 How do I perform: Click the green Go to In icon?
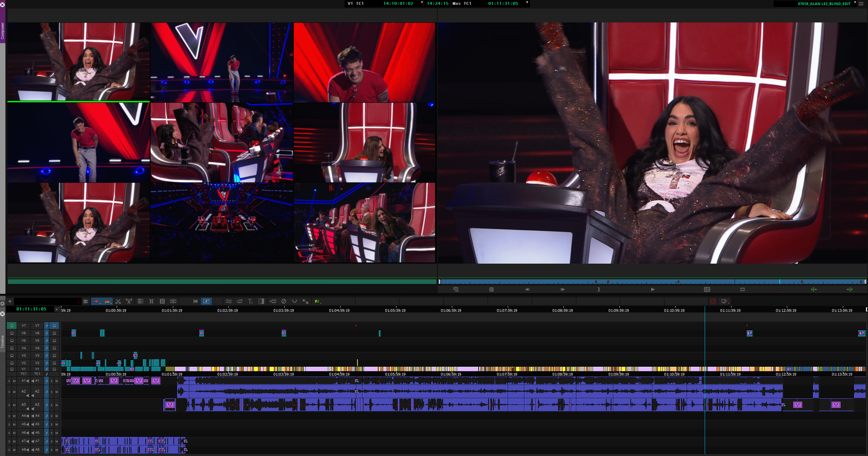(x=814, y=289)
